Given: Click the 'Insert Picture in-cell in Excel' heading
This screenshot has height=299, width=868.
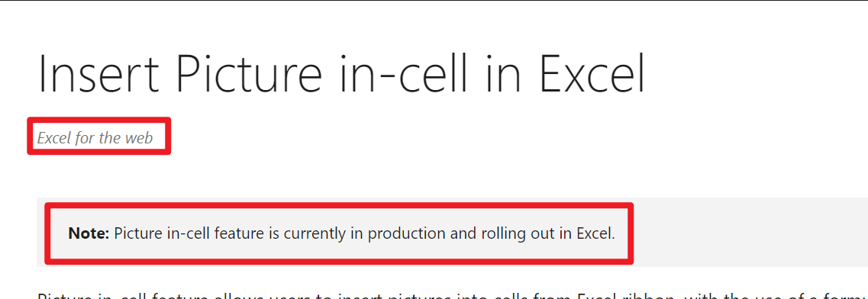Looking at the screenshot, I should click(341, 75).
